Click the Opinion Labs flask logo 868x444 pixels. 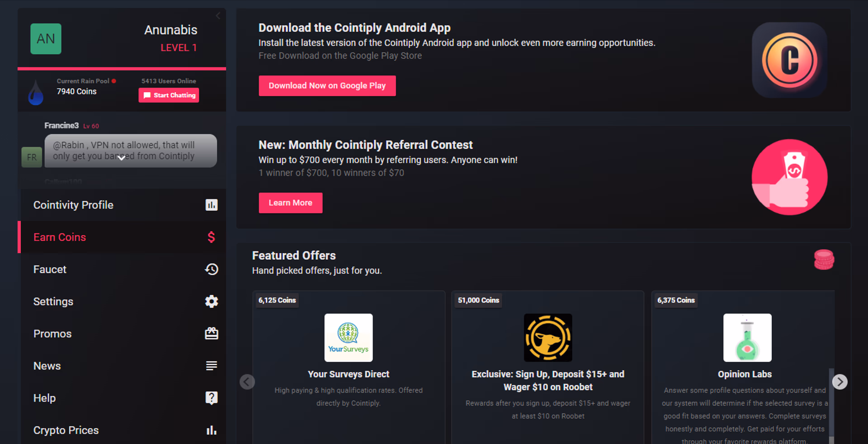tap(747, 337)
